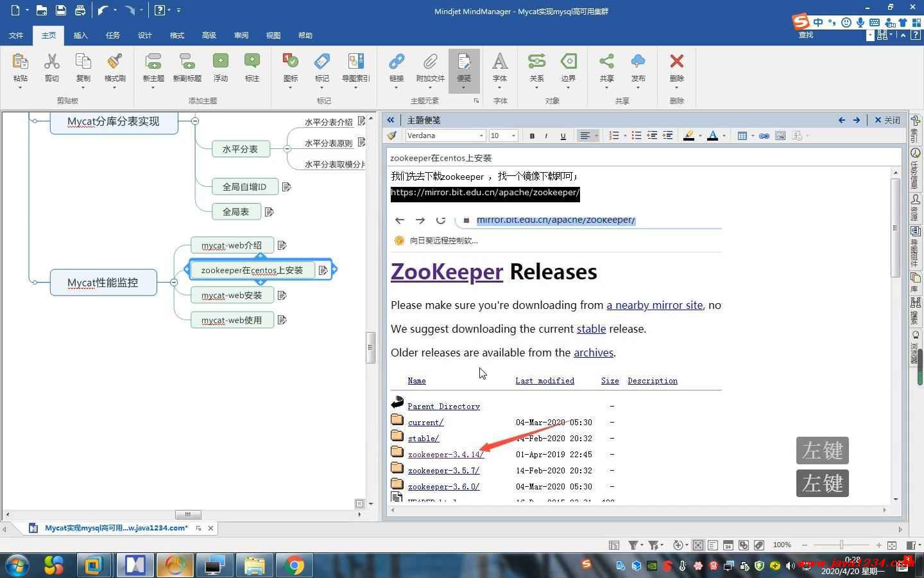Select the Format Painter (格式刷) tool
The image size is (924, 578).
click(x=115, y=62)
